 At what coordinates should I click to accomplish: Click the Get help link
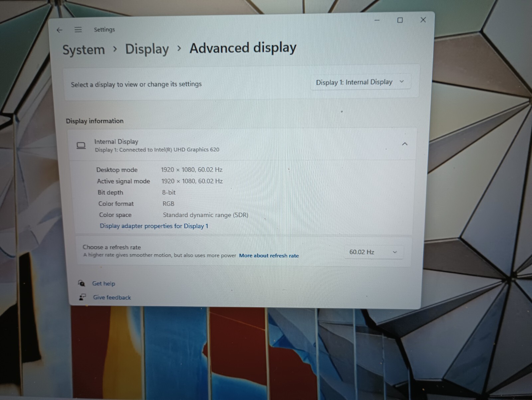(x=103, y=283)
